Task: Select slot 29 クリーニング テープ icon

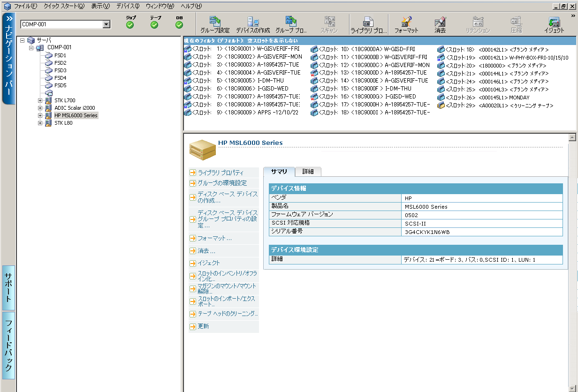Action: pyautogui.click(x=441, y=106)
